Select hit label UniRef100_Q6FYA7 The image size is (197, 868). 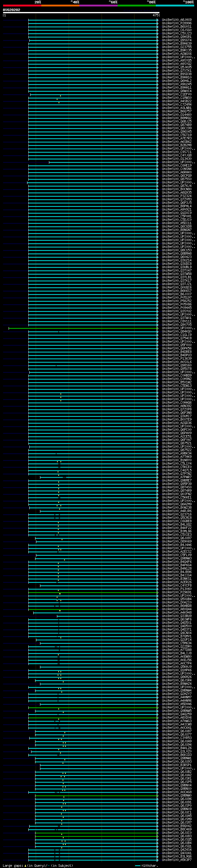click(x=177, y=440)
